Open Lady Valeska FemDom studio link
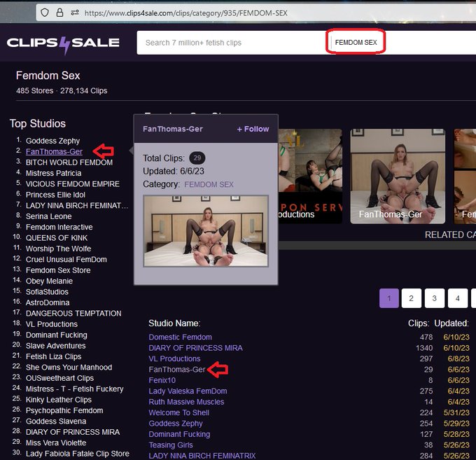The image size is (476, 460). [188, 391]
